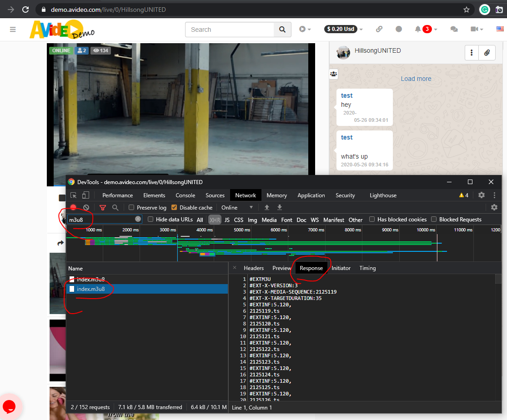Activate DevTools inspect element tool
This screenshot has width=507, height=420.
pos(74,195)
